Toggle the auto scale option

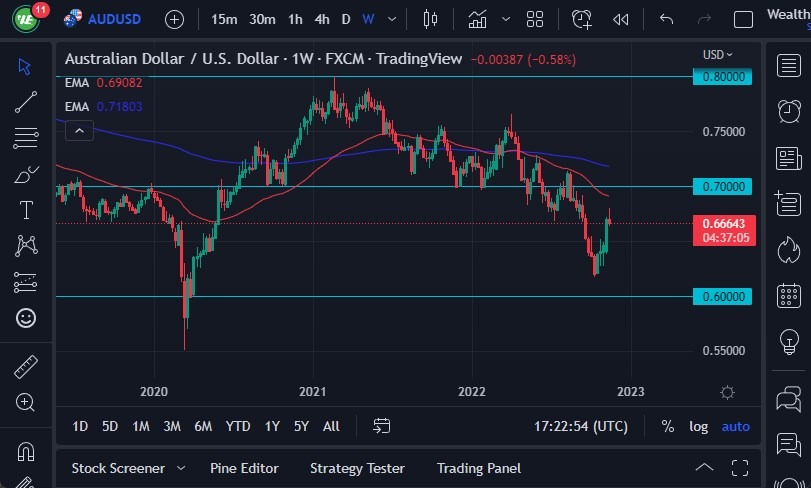[735, 426]
